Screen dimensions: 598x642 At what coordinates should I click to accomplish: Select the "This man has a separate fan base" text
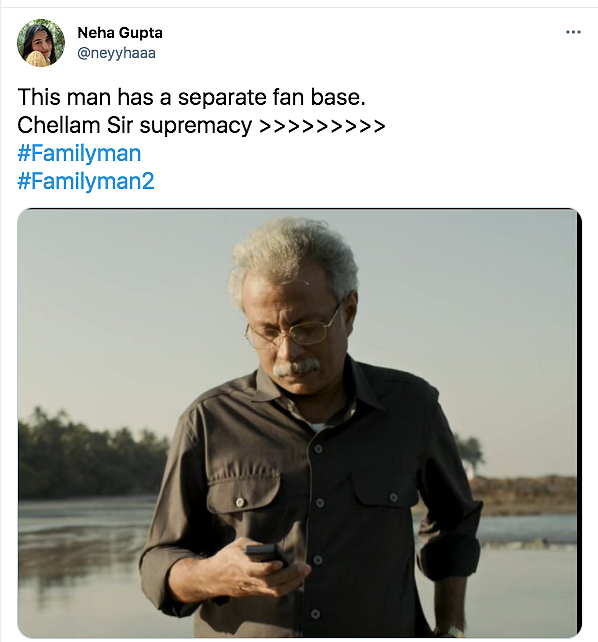pos(192,97)
